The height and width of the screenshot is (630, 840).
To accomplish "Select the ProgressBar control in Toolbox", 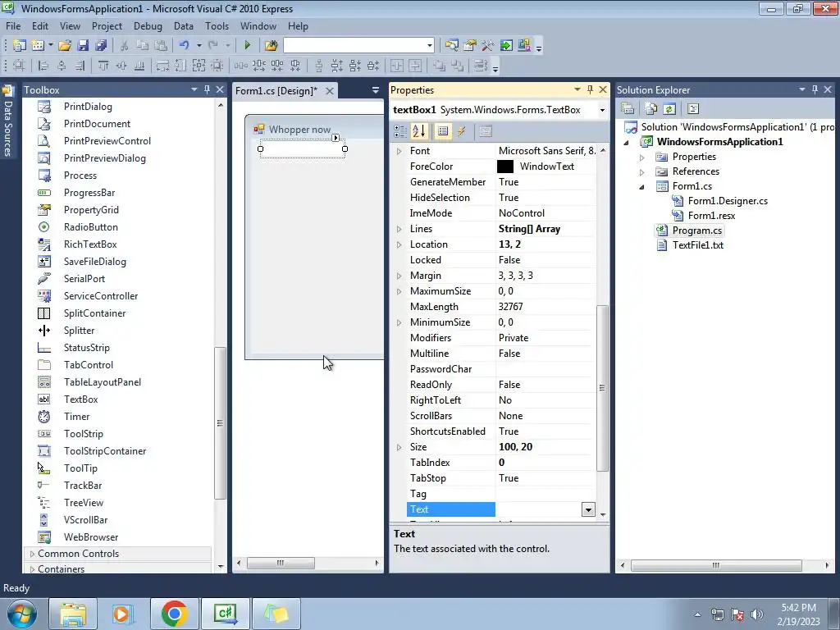I will point(89,192).
